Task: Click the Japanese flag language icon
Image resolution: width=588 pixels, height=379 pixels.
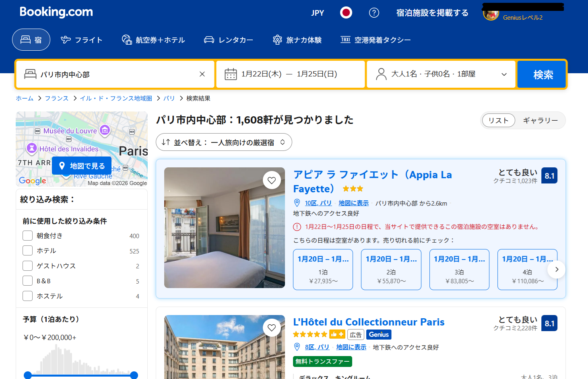Action: [x=346, y=12]
